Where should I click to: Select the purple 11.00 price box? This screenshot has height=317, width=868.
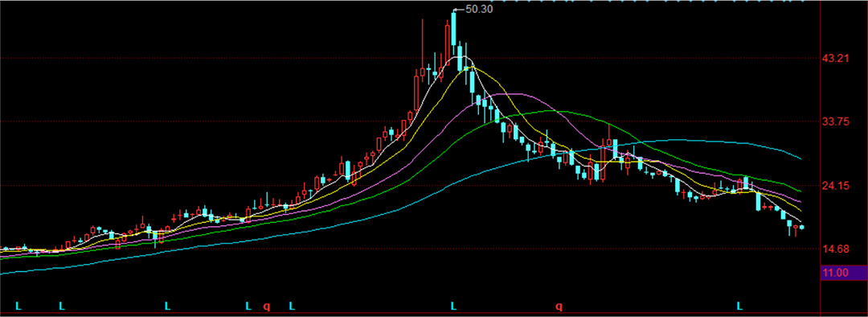(842, 273)
